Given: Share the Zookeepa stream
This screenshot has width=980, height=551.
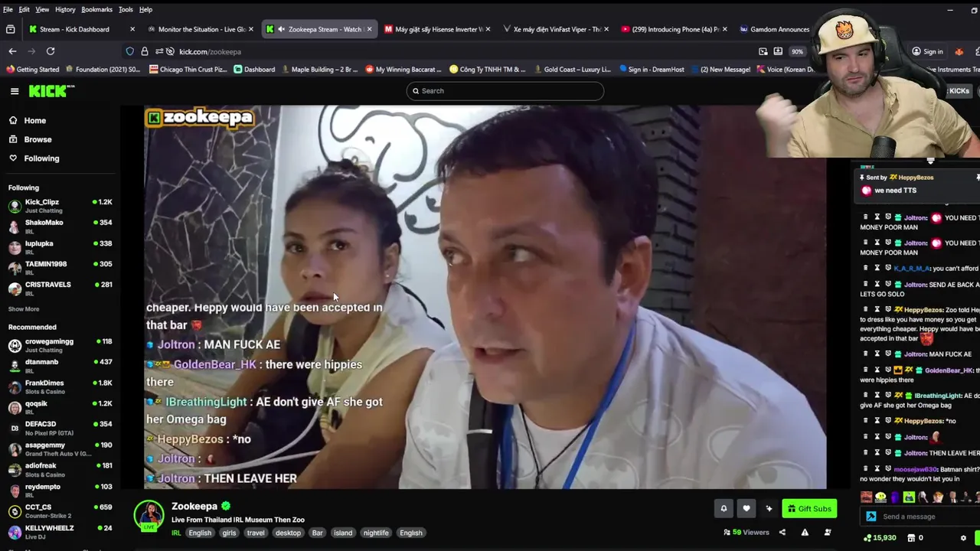Looking at the screenshot, I should click(782, 533).
